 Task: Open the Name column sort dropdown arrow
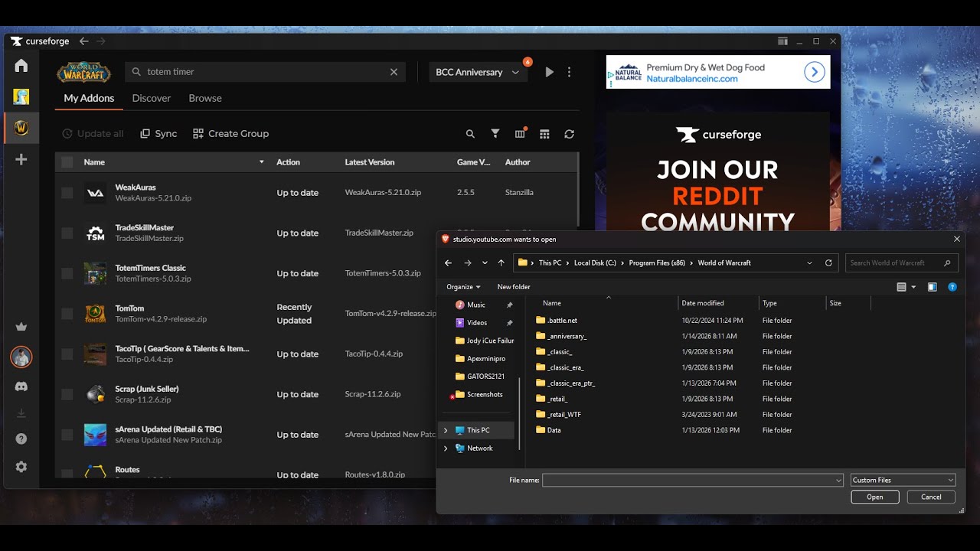261,162
